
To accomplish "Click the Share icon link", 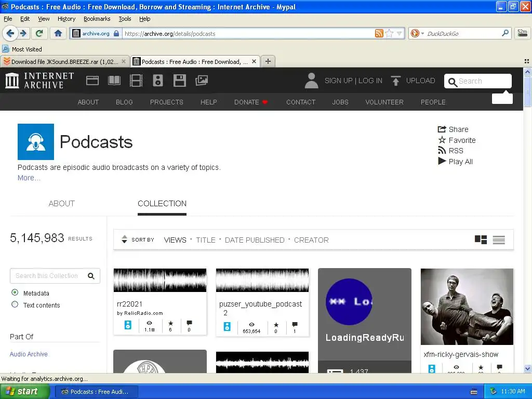I will 453,129.
